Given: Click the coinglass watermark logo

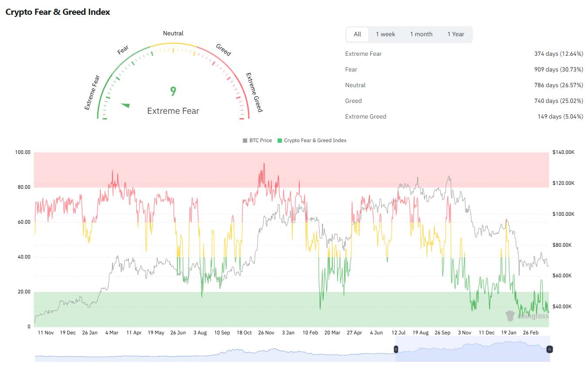Looking at the screenshot, I should [x=527, y=316].
